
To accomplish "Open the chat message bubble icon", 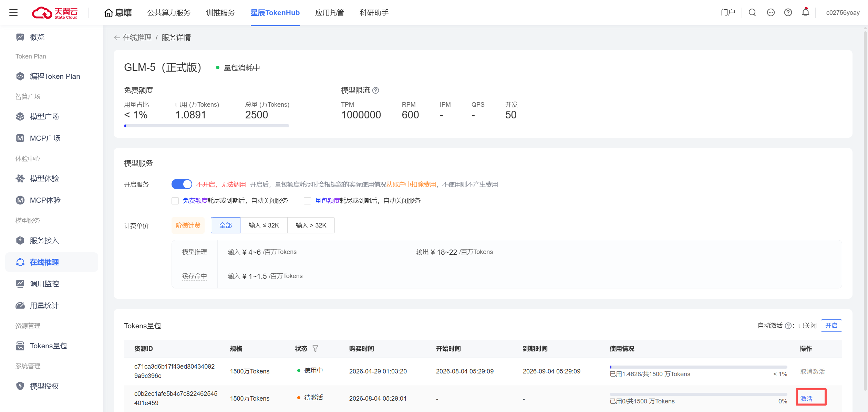I will click(771, 13).
